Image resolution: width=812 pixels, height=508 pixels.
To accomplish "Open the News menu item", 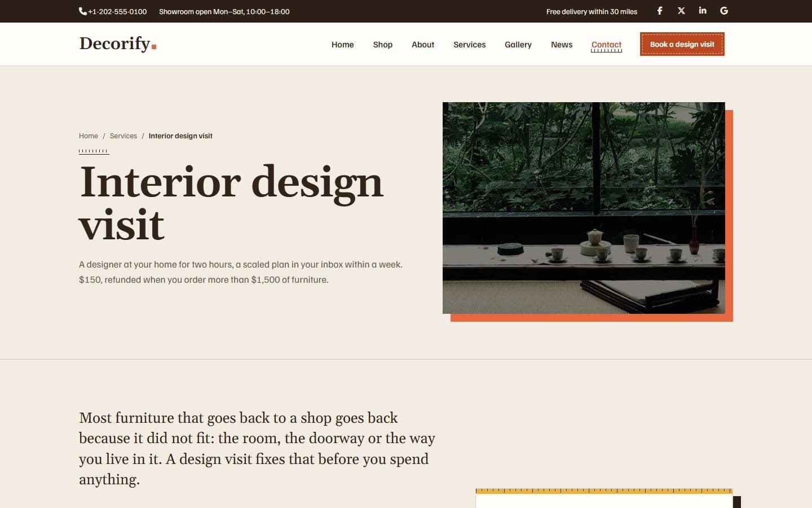I will point(562,45).
